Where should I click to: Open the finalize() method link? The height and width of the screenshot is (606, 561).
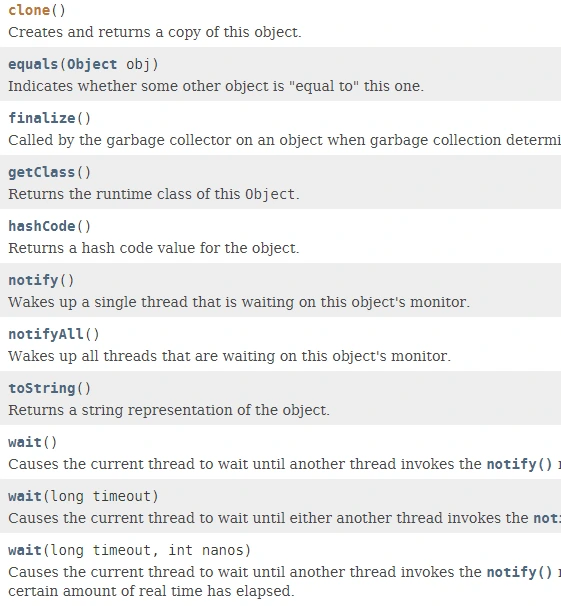42,118
